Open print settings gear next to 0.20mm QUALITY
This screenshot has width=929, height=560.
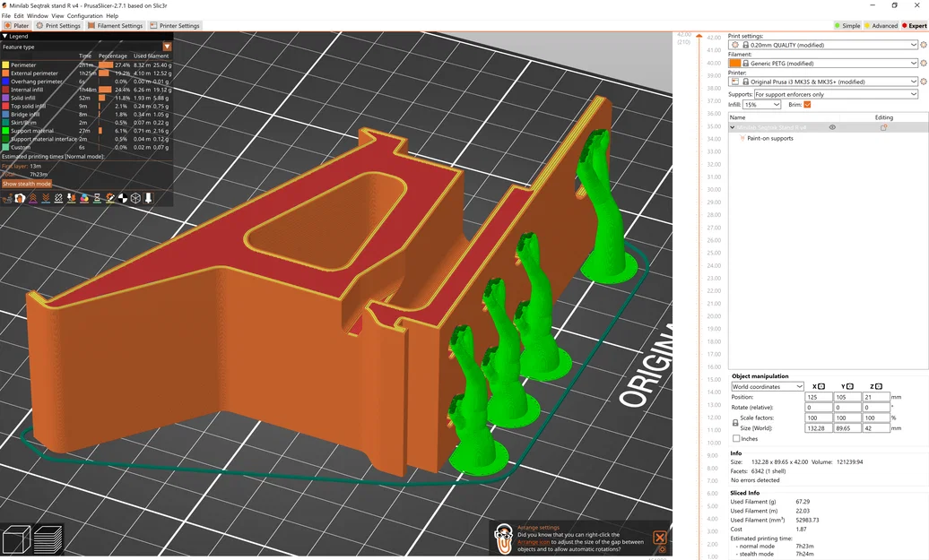pos(923,45)
